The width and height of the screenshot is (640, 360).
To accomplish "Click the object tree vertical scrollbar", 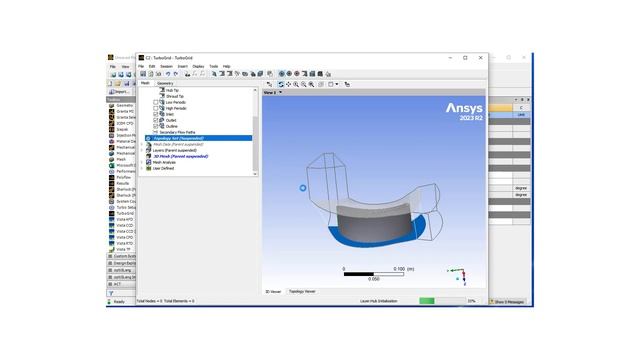I will click(x=255, y=143).
